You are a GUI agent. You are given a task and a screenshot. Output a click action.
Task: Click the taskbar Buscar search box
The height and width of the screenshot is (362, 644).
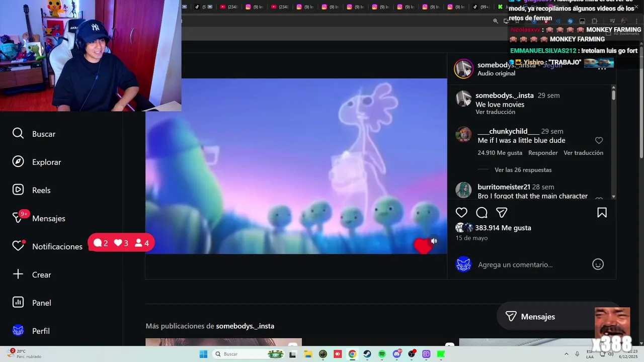[x=249, y=354]
